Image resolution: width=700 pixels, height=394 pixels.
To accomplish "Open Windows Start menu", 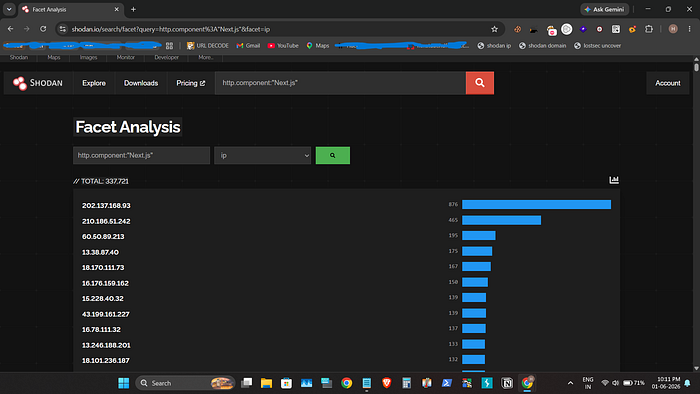I will click(124, 383).
